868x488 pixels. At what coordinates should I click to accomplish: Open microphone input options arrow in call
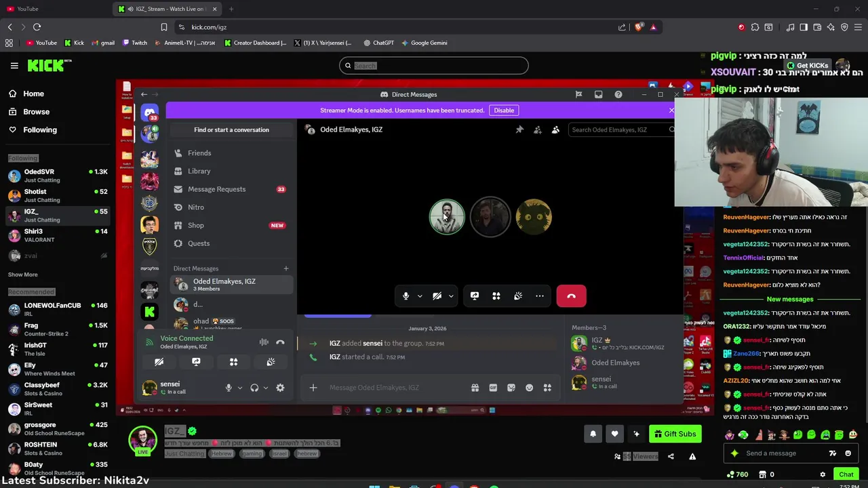[420, 296]
